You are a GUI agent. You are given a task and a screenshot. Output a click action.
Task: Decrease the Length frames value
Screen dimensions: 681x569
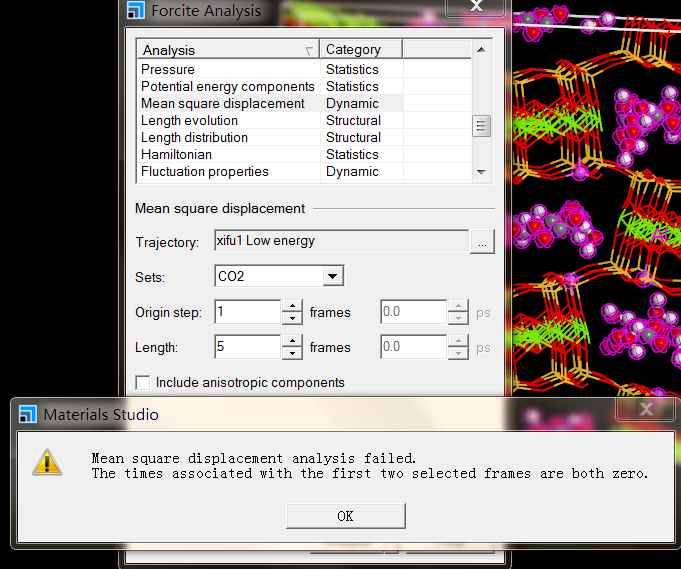(292, 353)
